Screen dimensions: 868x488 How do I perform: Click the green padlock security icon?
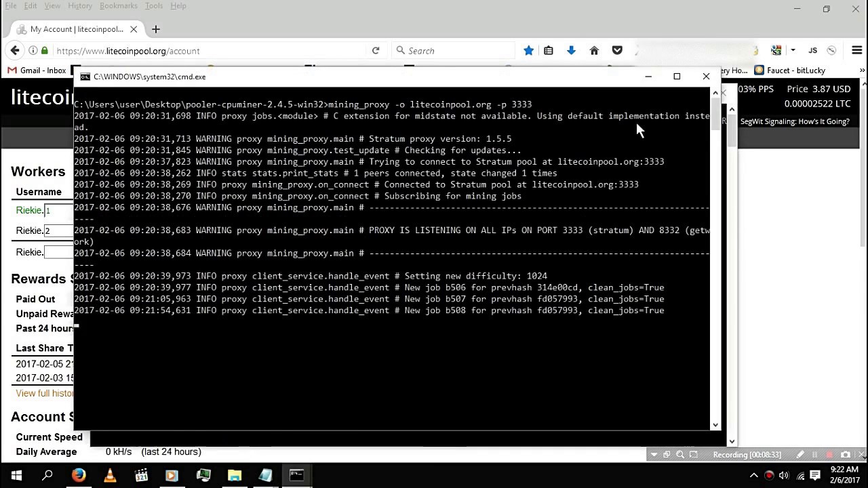45,50
